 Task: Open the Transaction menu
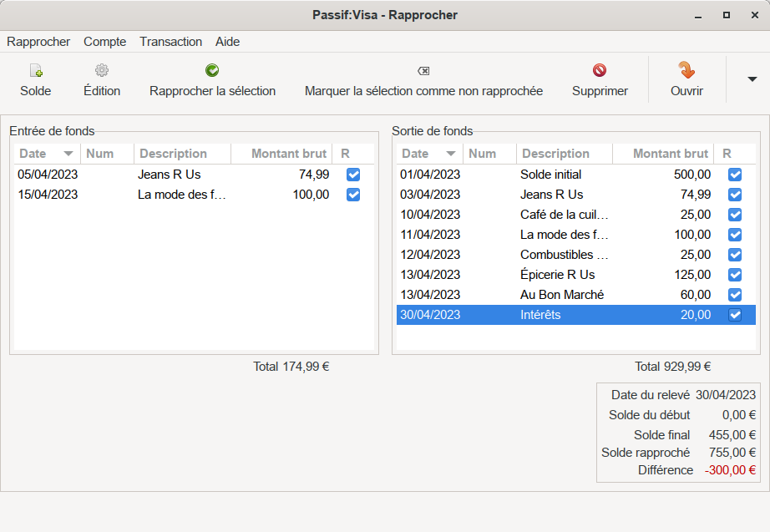click(170, 42)
